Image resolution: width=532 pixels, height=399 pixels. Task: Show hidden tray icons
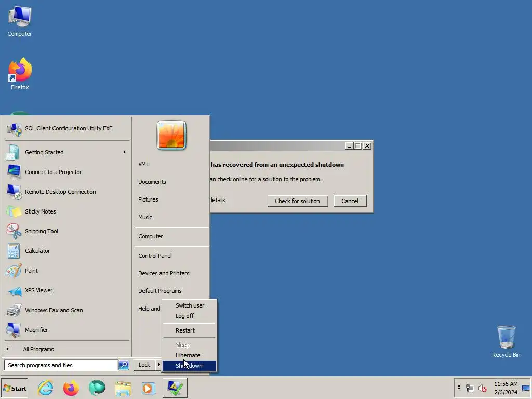(459, 388)
